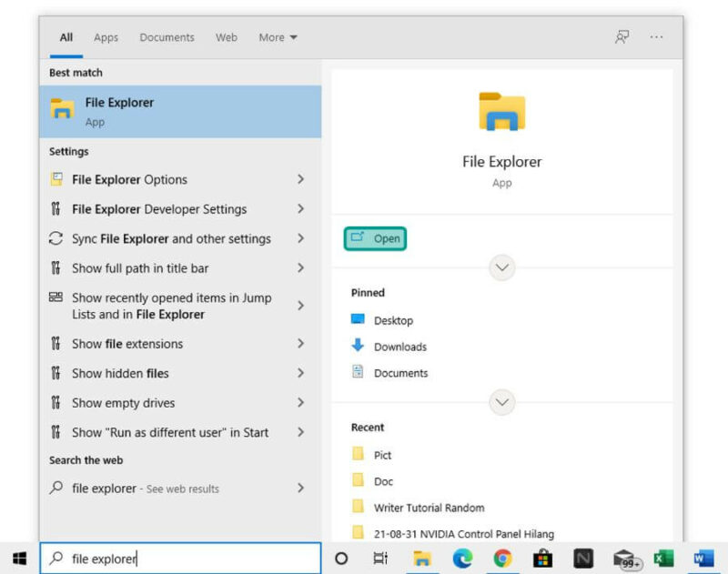Open Word from the taskbar
Screen dimensions: 728x574
coord(703,559)
